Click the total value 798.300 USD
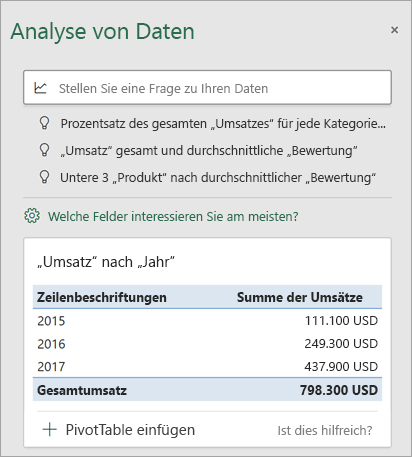The height and width of the screenshot is (457, 412). click(339, 390)
